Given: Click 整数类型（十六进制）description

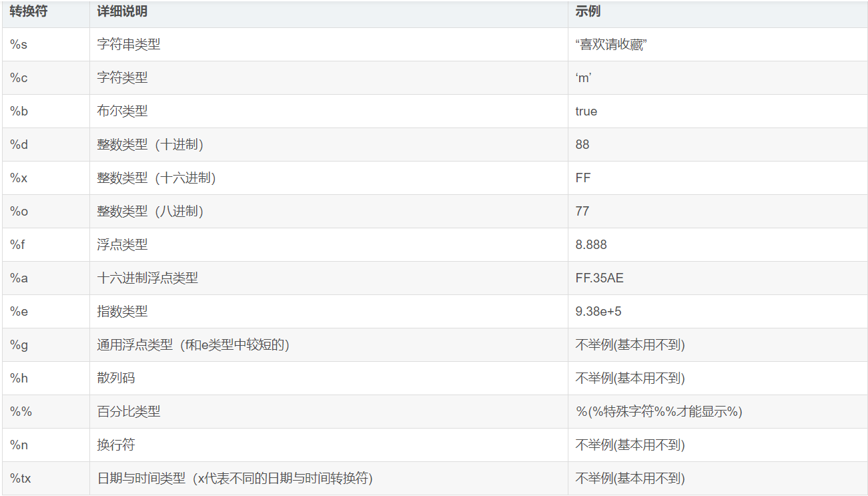Looking at the screenshot, I should click(157, 178).
